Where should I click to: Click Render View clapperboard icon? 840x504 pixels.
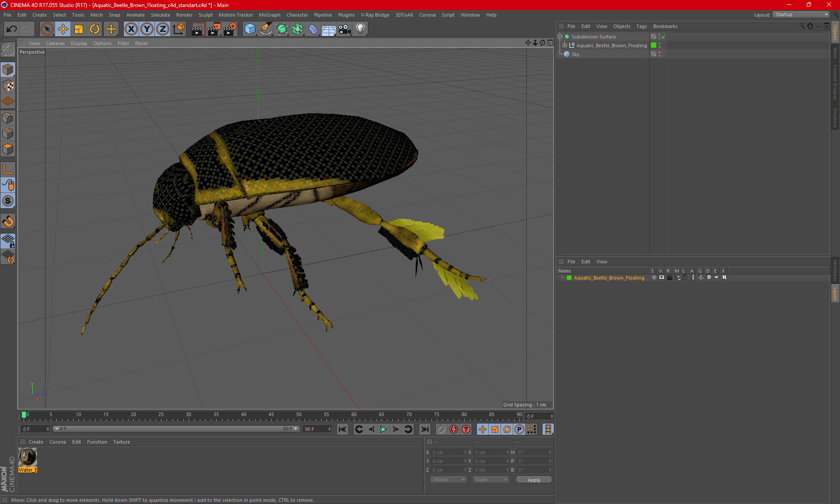click(198, 29)
